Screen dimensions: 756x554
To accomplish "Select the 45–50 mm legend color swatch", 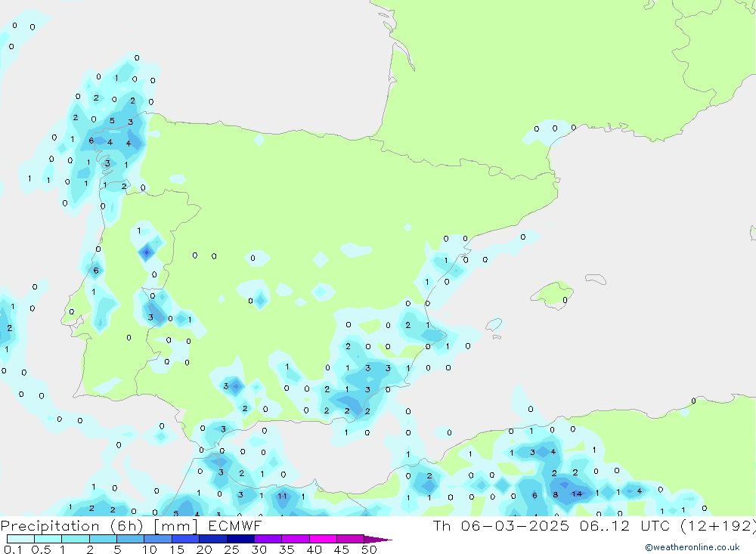I will pos(351,539).
